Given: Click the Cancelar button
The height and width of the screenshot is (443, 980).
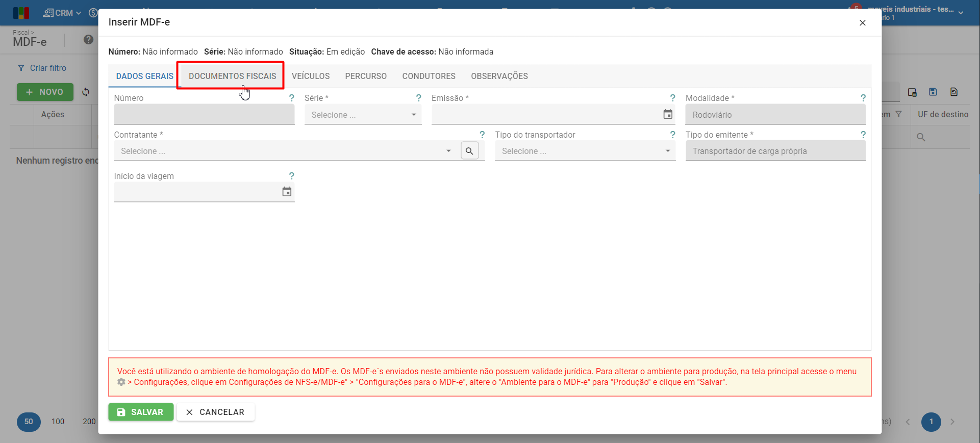Looking at the screenshot, I should (x=215, y=412).
